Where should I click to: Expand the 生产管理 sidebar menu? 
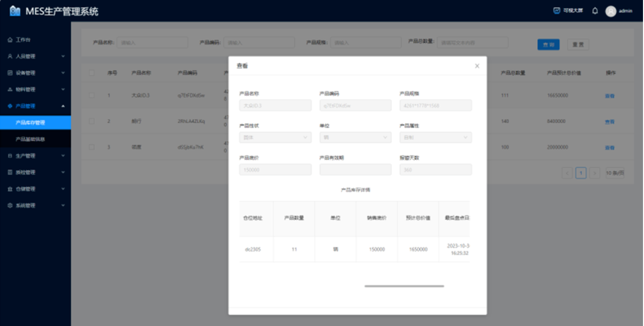35,156
